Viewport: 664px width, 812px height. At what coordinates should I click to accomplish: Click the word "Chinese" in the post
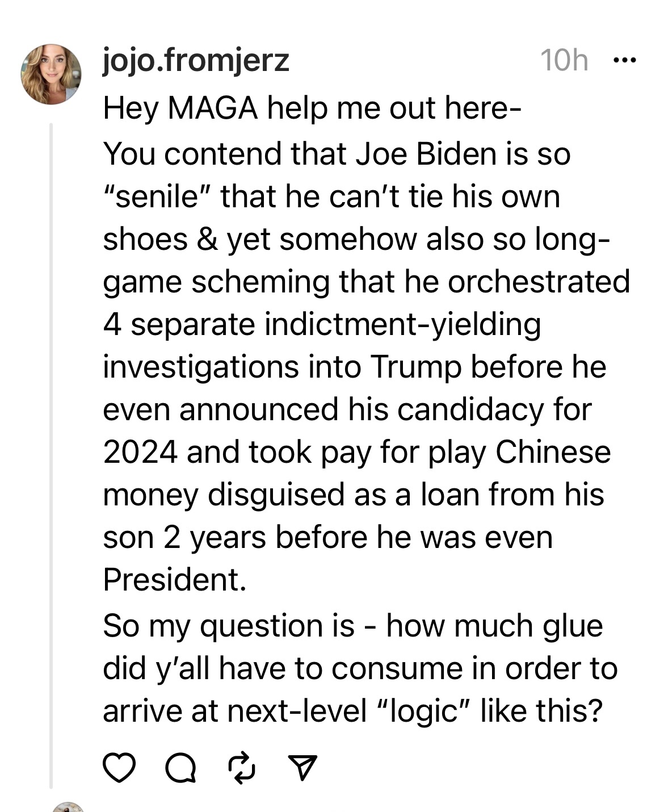(553, 452)
